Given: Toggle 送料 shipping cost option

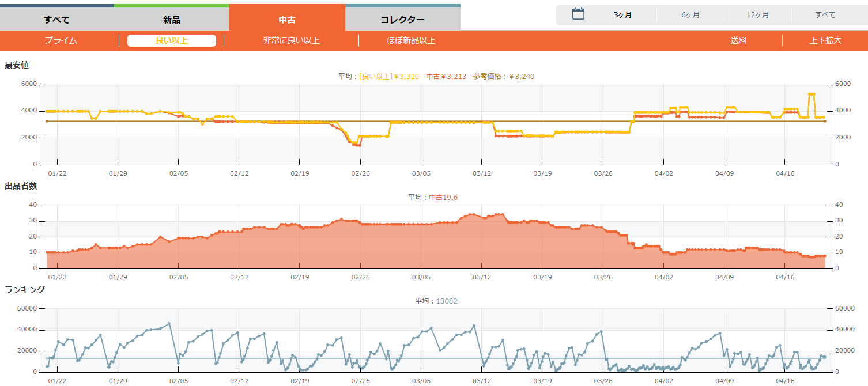Looking at the screenshot, I should tap(738, 40).
